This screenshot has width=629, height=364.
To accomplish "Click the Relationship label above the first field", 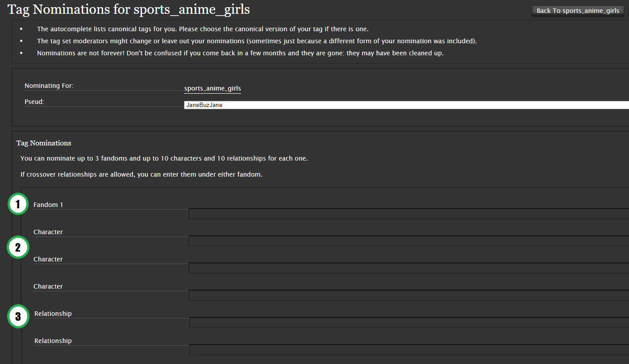I will [53, 313].
